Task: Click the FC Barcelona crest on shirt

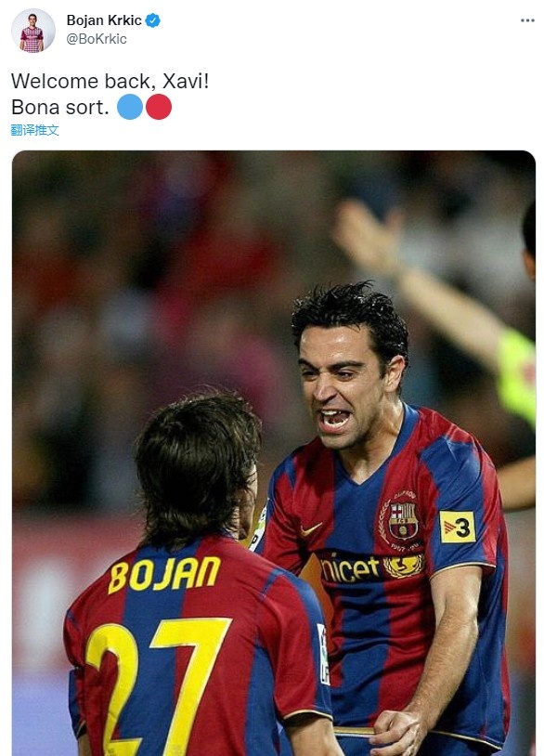Action: 403,521
